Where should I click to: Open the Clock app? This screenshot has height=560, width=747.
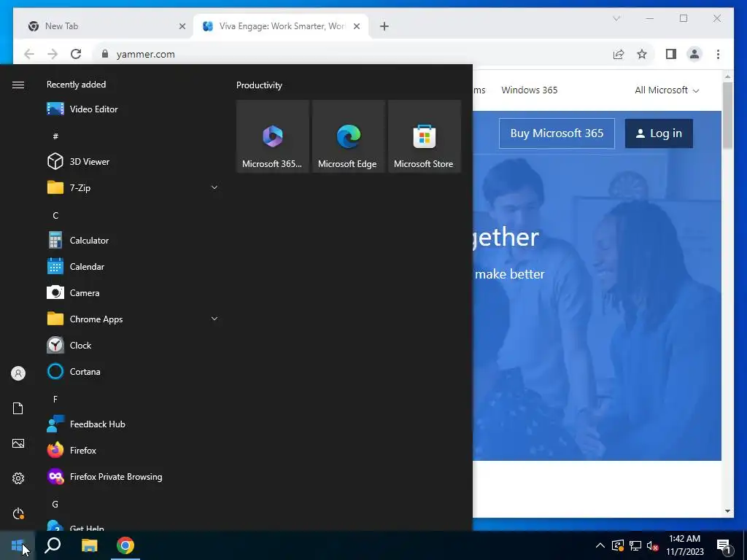tap(133, 345)
